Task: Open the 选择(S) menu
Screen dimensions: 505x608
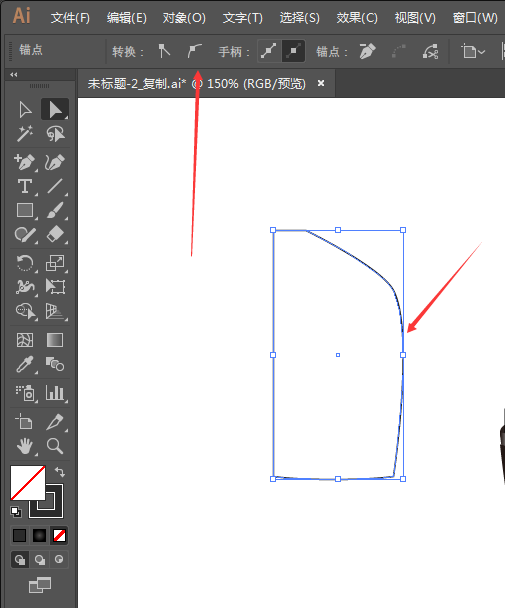Action: tap(299, 18)
